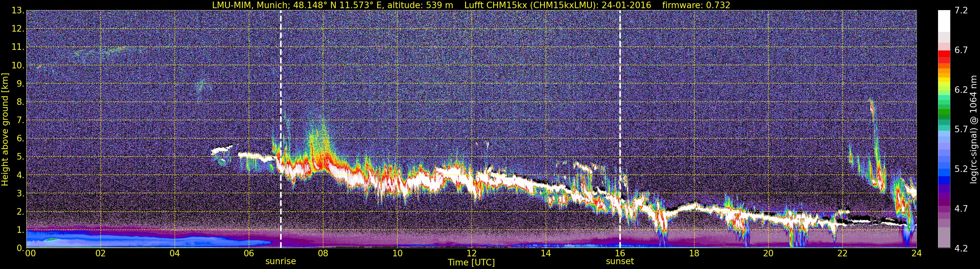Click the height axis tick label 11
Screen dimensions: 980x269
tap(18, 47)
